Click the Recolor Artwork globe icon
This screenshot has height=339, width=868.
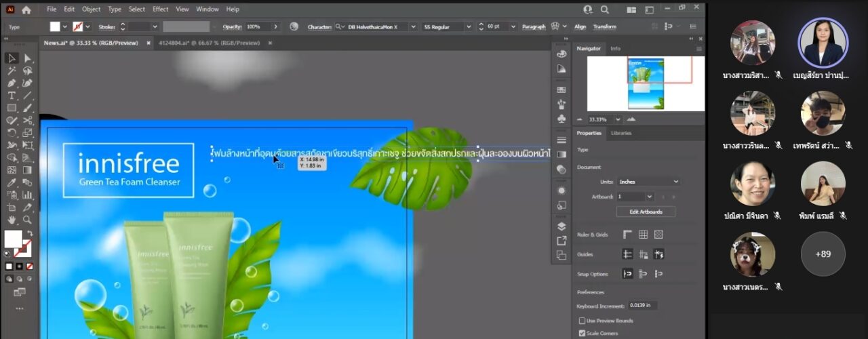coord(294,26)
